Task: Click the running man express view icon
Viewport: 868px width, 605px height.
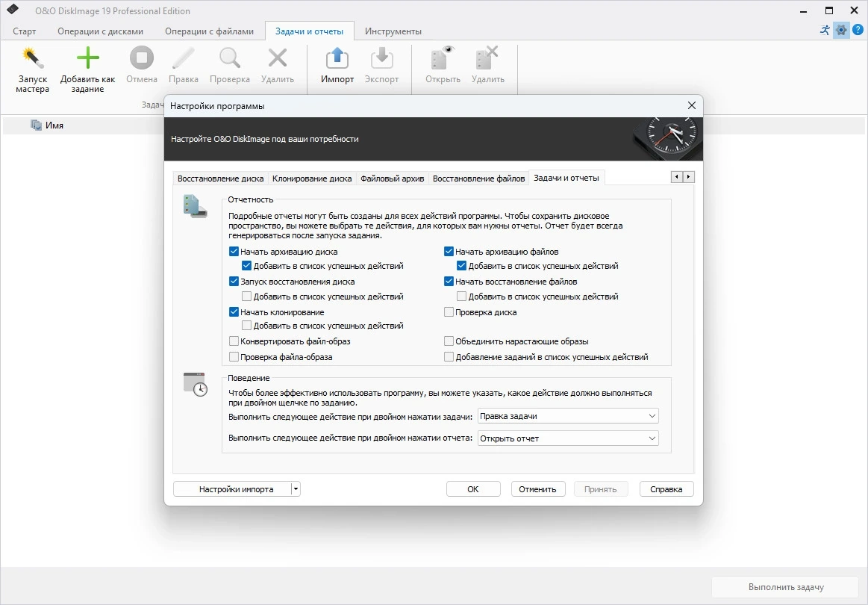Action: pos(825,30)
